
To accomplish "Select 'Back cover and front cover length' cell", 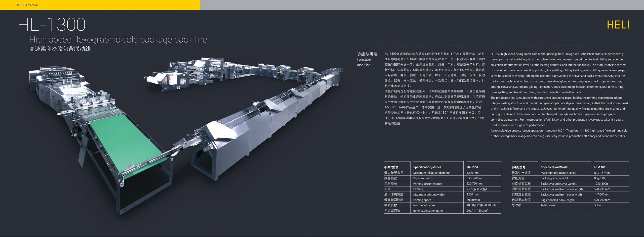I will click(561, 189).
